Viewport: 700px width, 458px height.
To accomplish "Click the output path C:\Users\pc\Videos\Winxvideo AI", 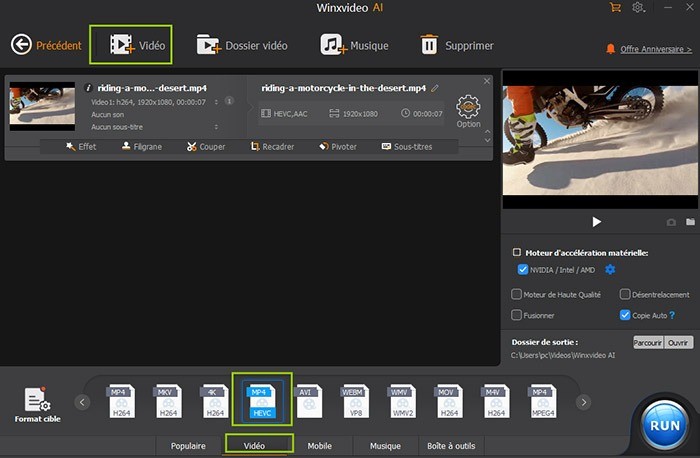I will (x=563, y=355).
